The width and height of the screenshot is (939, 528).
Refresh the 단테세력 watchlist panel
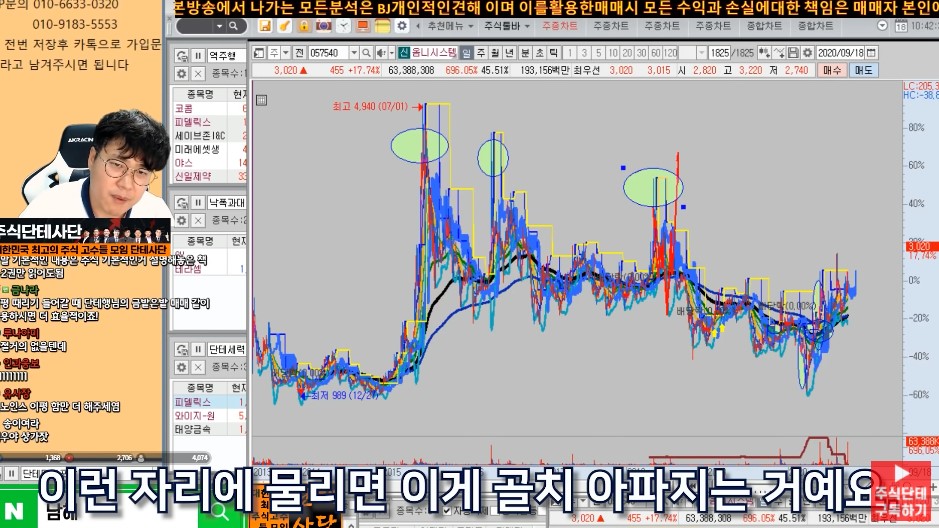click(x=182, y=349)
